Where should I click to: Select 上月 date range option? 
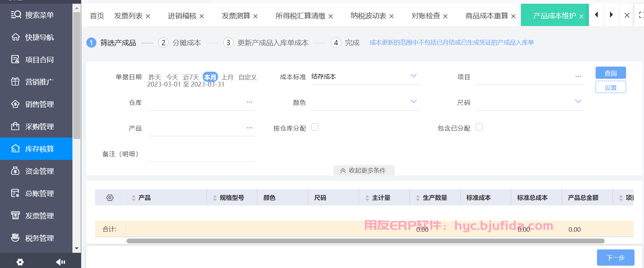tap(227, 77)
